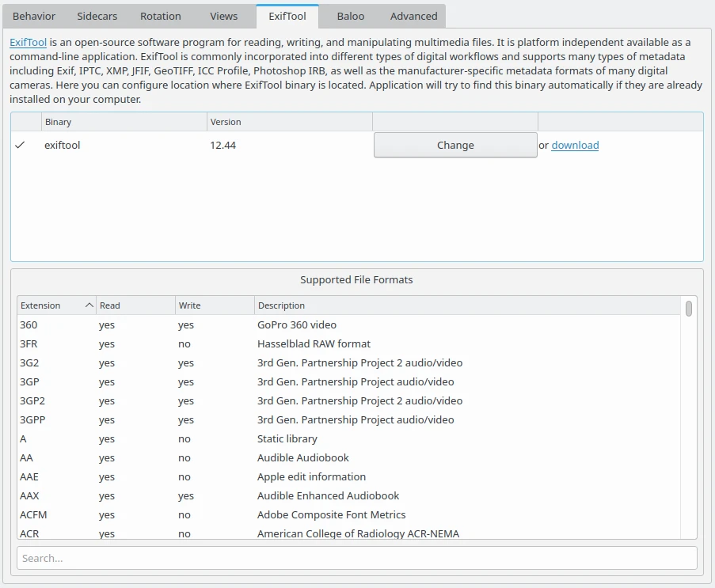Click the Binary column header
This screenshot has width=715, height=588.
tap(123, 122)
